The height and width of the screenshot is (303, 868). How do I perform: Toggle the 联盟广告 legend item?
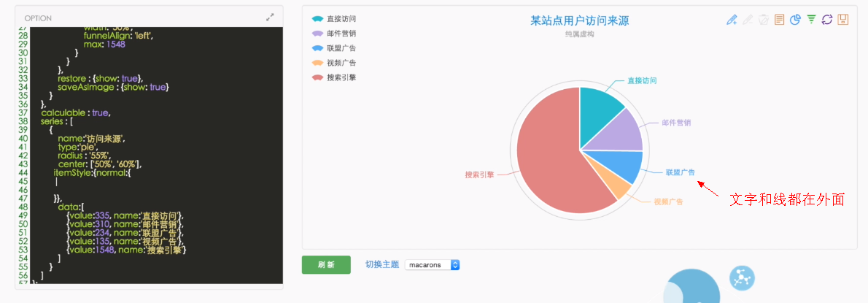point(334,48)
